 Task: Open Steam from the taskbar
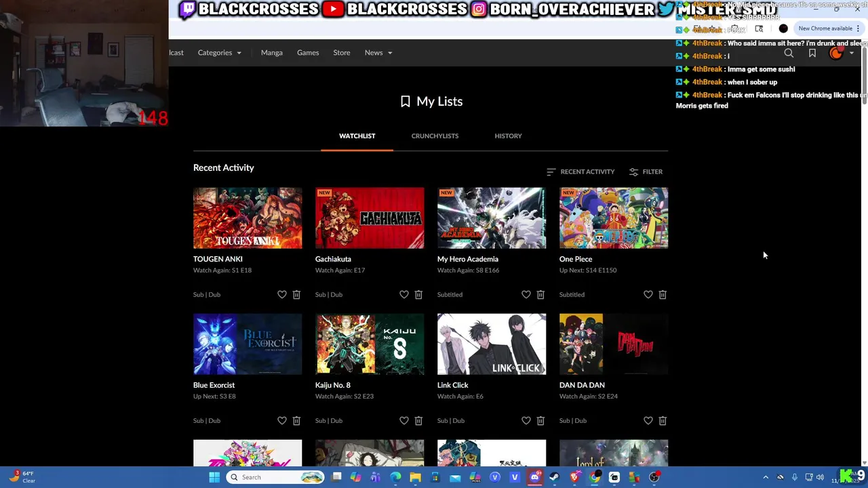pyautogui.click(x=554, y=477)
